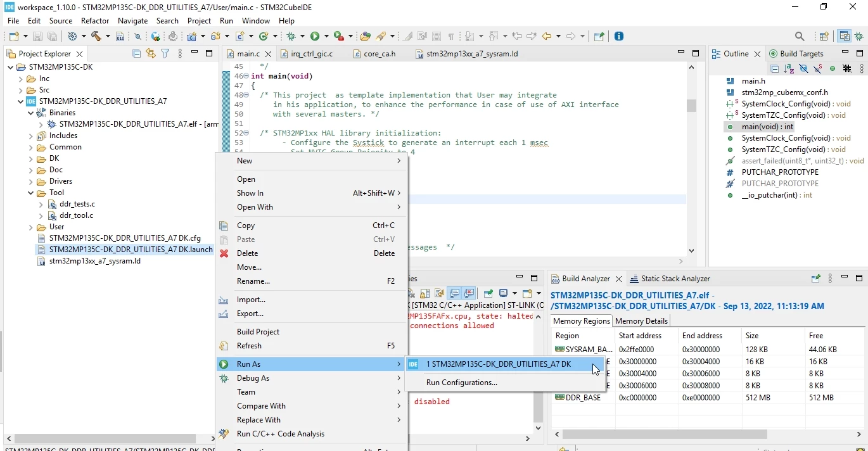Screen dimensions: 868x451
Task: Expand the Drivers folder
Action: click(31, 182)
